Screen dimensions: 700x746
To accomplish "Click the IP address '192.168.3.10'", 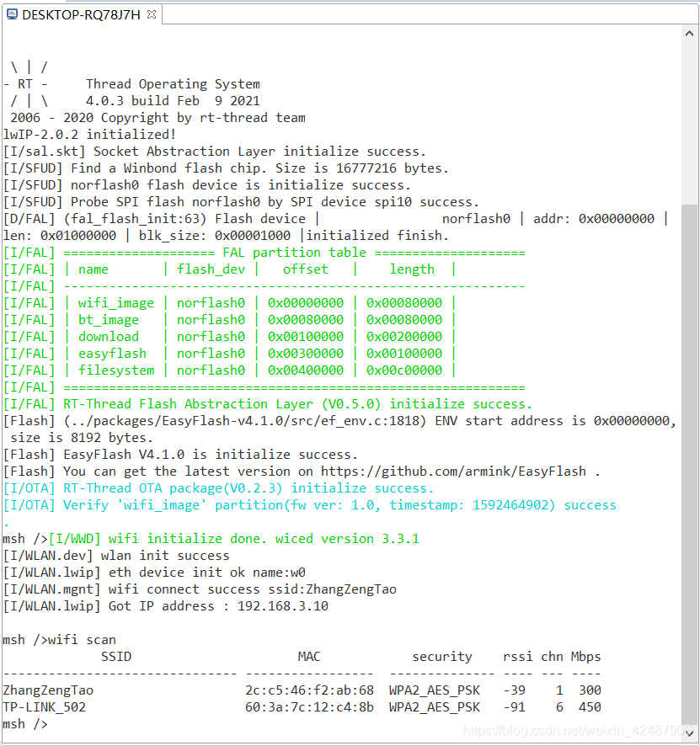I will point(283,606).
